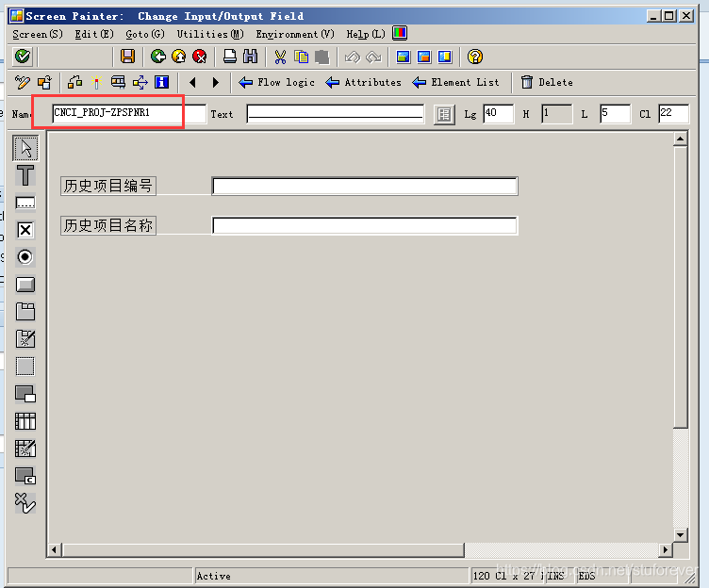Select the 历史项目编号 label

(x=108, y=186)
